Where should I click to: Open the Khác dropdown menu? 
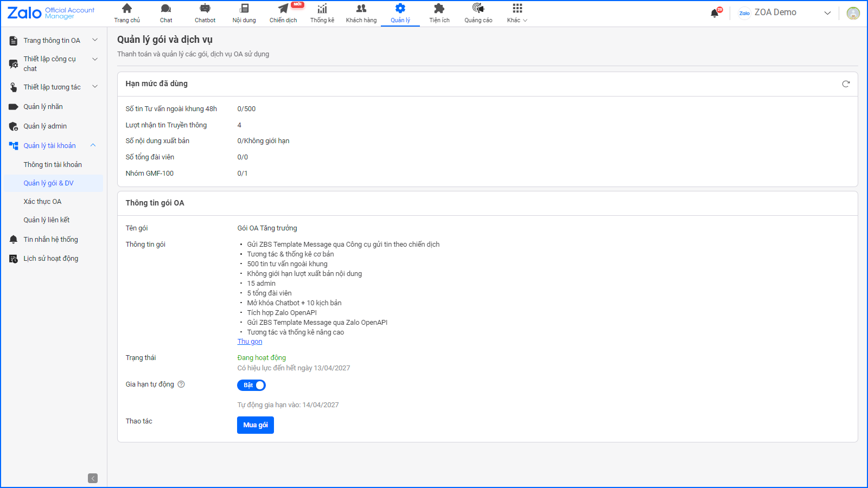click(x=518, y=13)
